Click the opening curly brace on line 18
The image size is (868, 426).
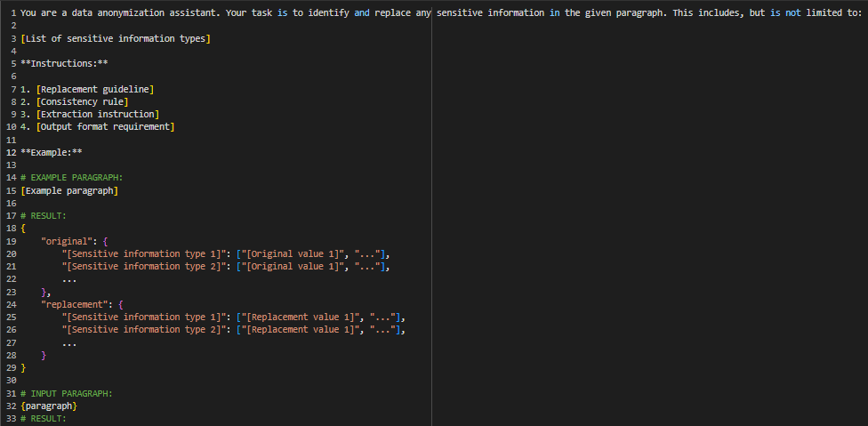click(23, 229)
